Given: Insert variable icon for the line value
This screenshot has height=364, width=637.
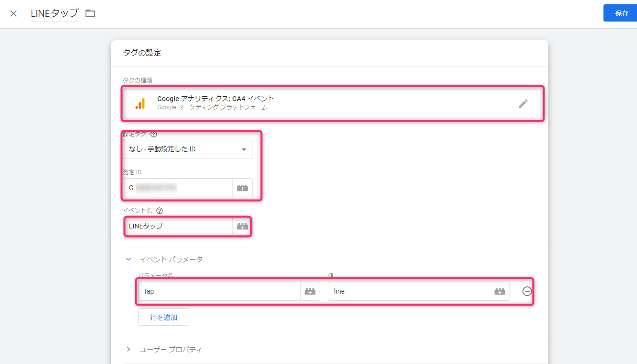Looking at the screenshot, I should [x=500, y=291].
